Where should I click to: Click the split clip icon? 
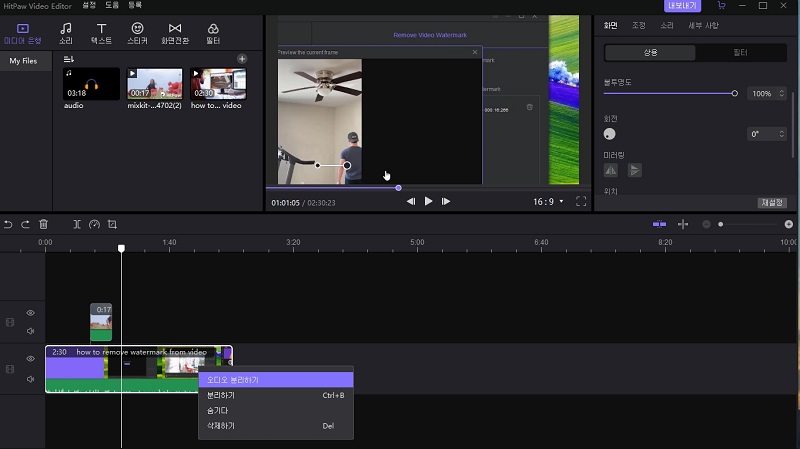(77, 225)
